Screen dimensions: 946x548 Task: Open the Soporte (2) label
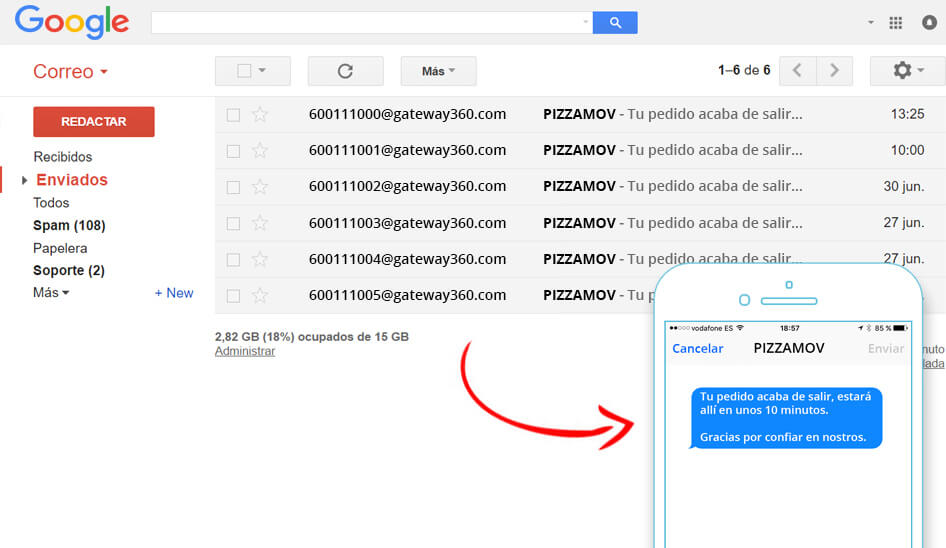coord(69,270)
